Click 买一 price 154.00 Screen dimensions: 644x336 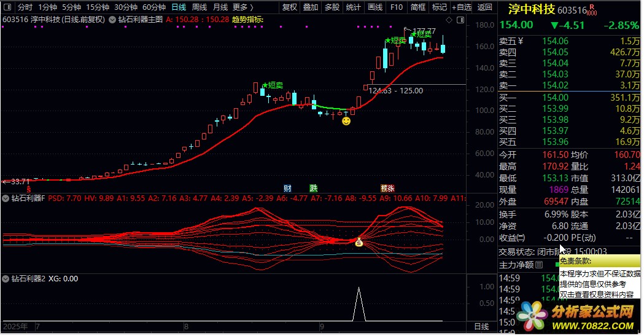coord(555,98)
